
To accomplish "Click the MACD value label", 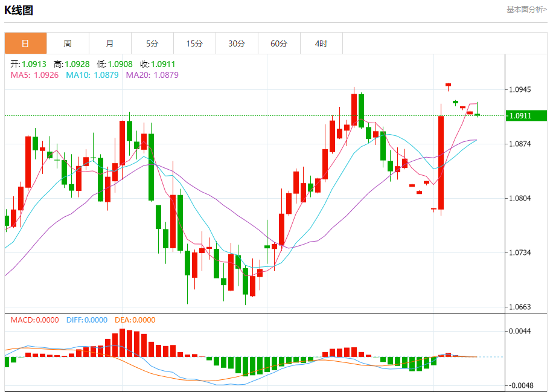I will 34,320.
